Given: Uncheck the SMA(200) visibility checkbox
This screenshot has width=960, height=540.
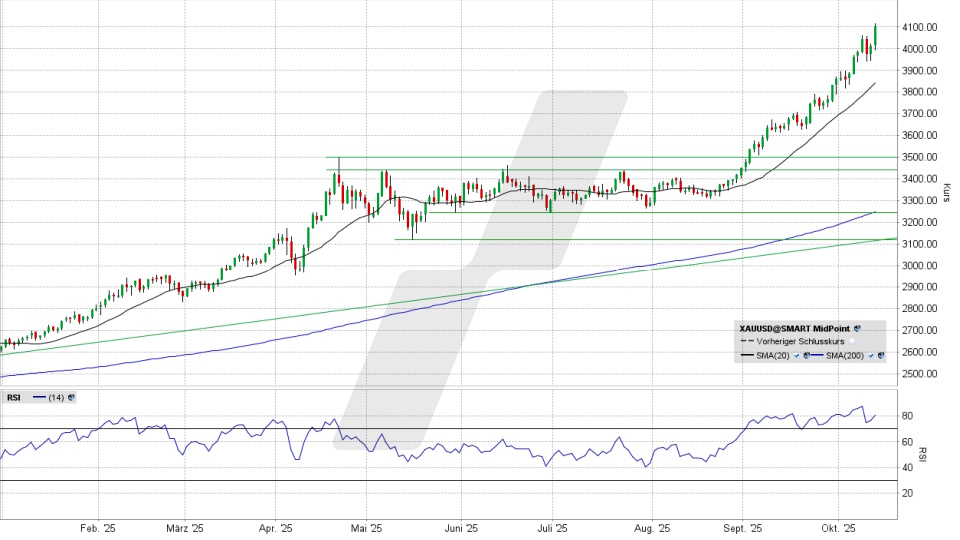Looking at the screenshot, I should point(870,356).
